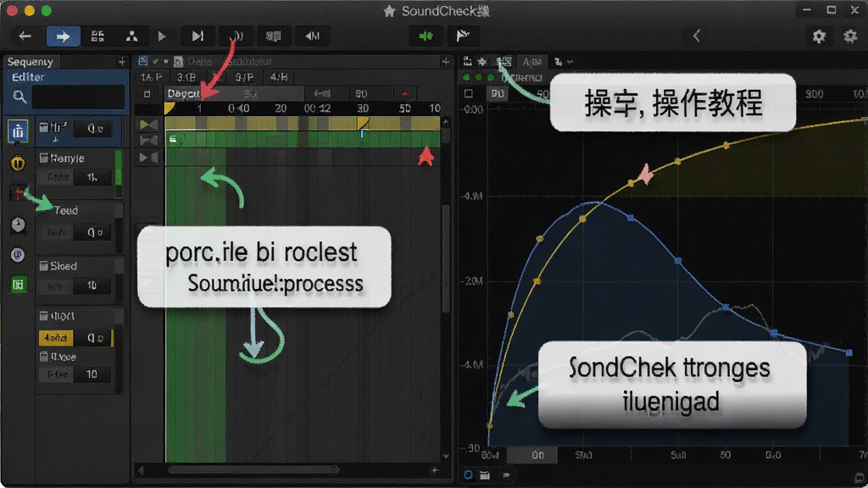The height and width of the screenshot is (488, 868).
Task: Click the plus button in the Sequency panel header
Action: point(122,62)
